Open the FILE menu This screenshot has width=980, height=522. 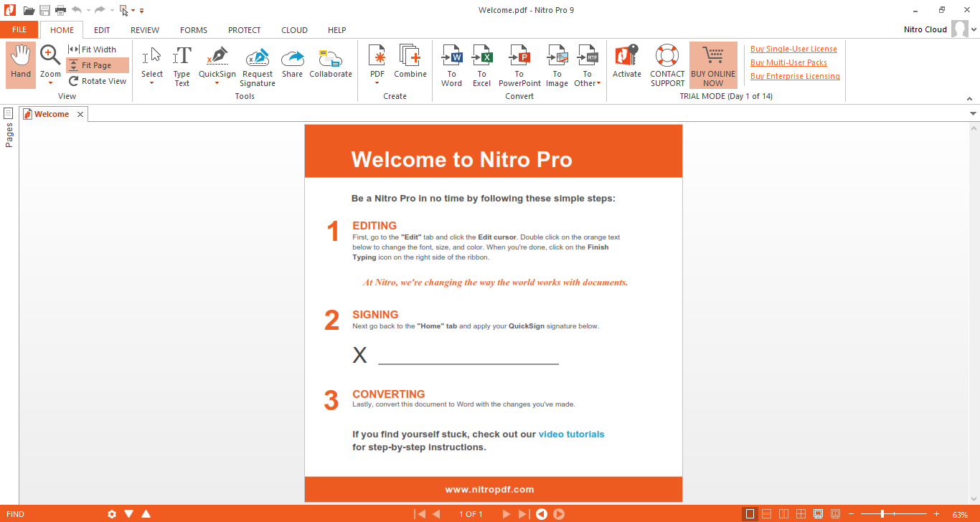point(19,29)
